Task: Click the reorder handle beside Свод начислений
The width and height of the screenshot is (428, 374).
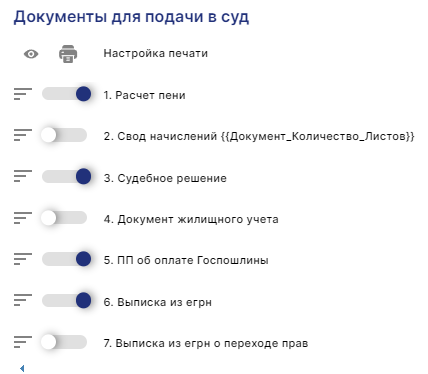Action: click(23, 135)
